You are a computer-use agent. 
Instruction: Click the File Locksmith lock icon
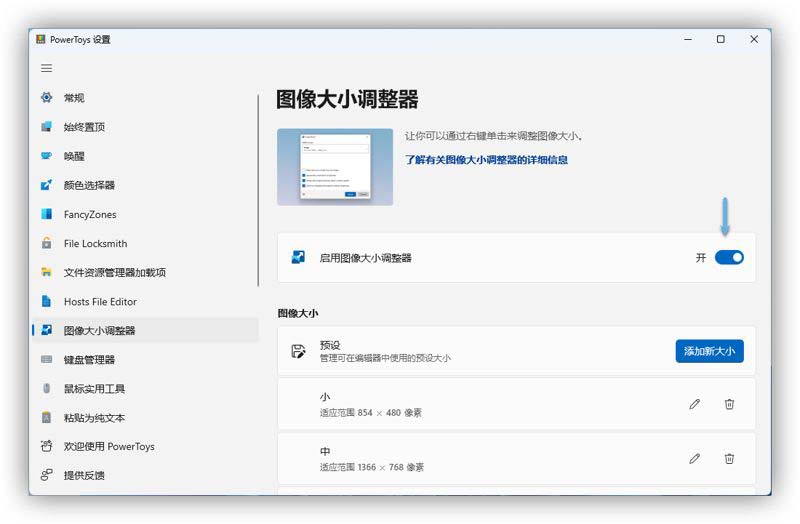point(46,243)
